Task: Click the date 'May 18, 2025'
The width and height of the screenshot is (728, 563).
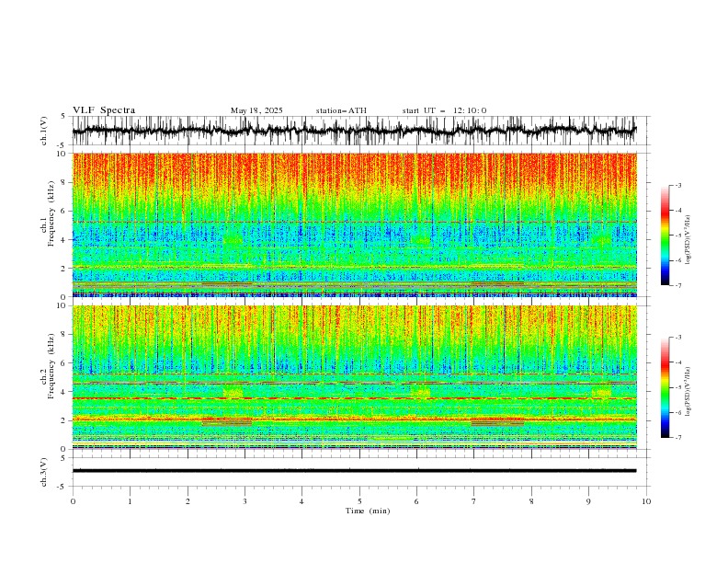Action: [256, 110]
